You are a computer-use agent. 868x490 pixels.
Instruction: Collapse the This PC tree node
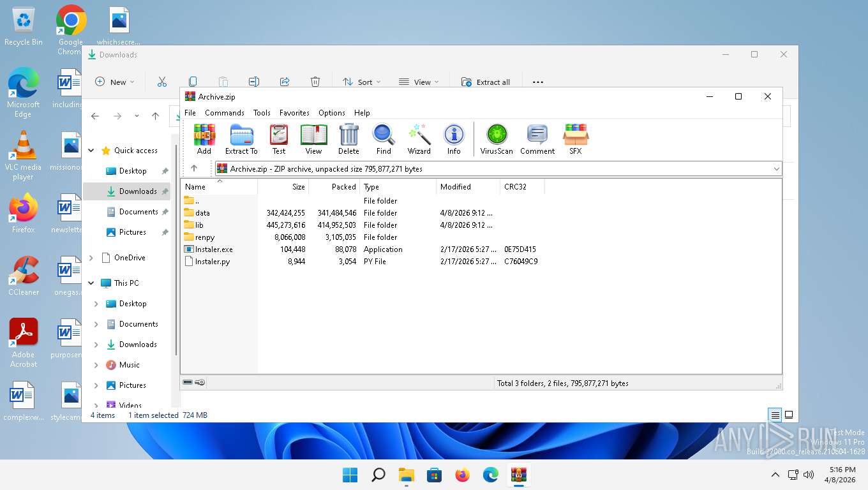click(91, 283)
